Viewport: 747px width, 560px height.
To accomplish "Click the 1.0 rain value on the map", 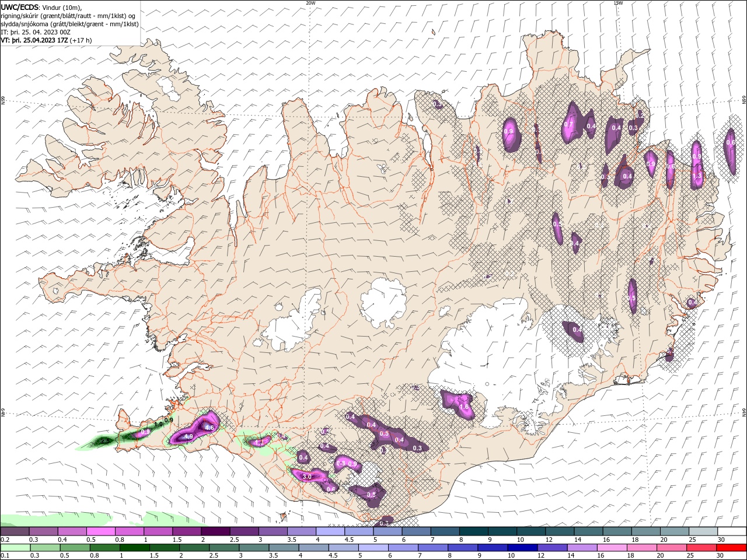I will click(158, 425).
